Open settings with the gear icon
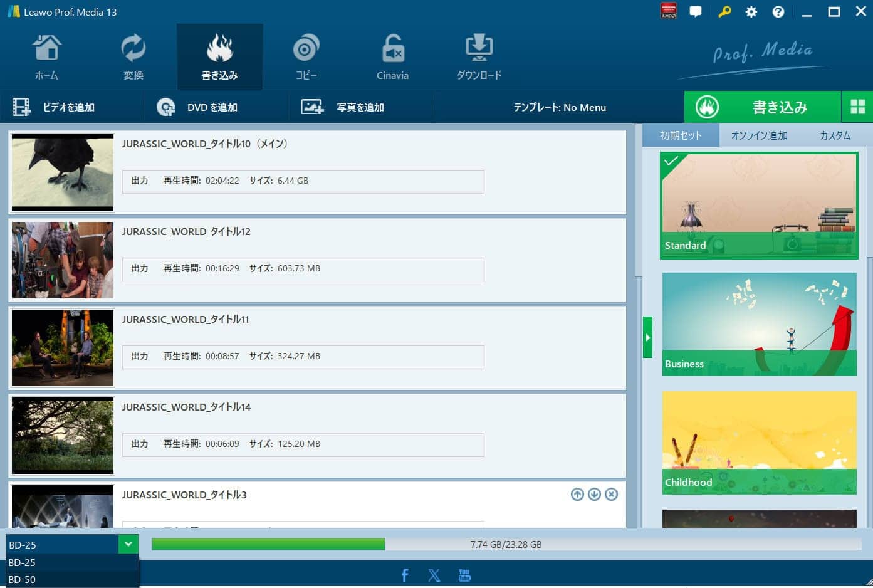 pyautogui.click(x=751, y=12)
